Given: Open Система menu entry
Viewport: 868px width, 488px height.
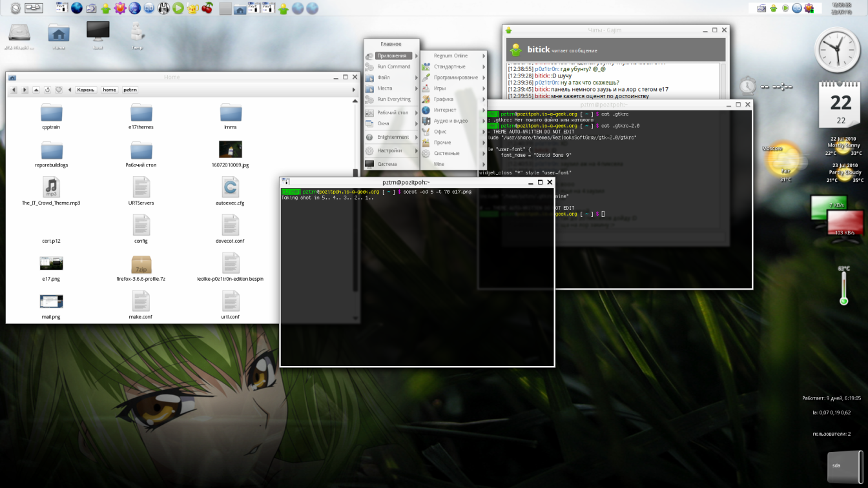Looking at the screenshot, I should pos(391,164).
